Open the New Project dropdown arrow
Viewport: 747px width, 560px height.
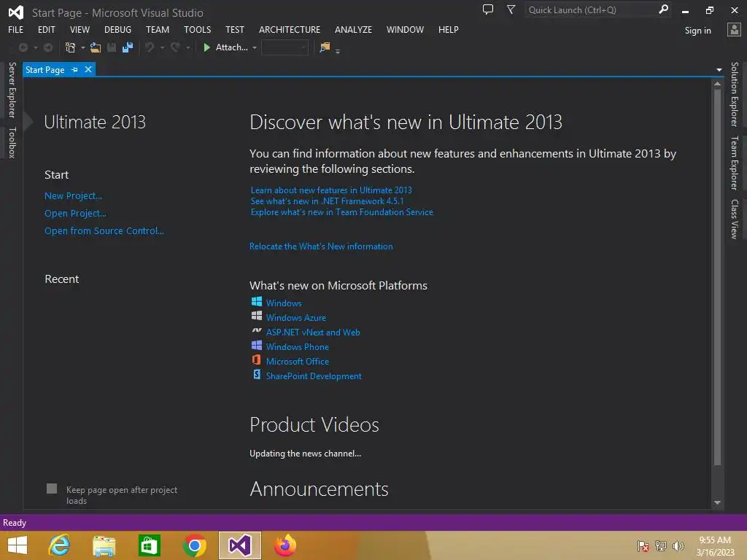click(83, 47)
